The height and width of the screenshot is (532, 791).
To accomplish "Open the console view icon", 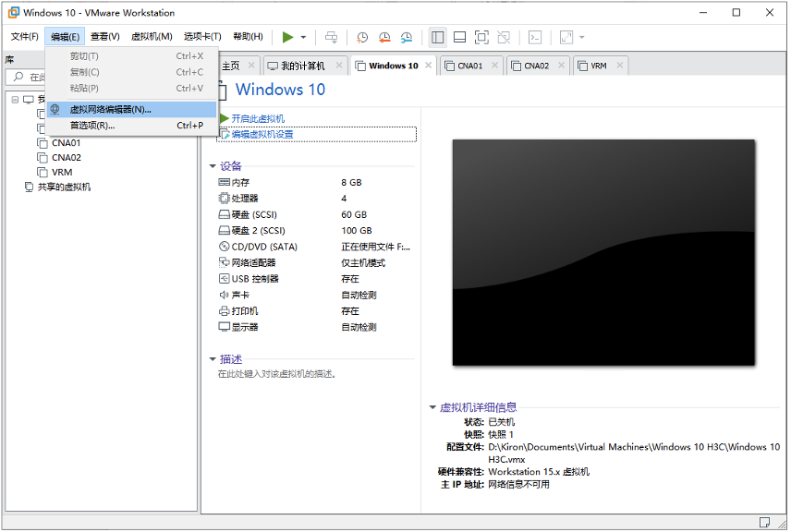I will click(x=535, y=37).
